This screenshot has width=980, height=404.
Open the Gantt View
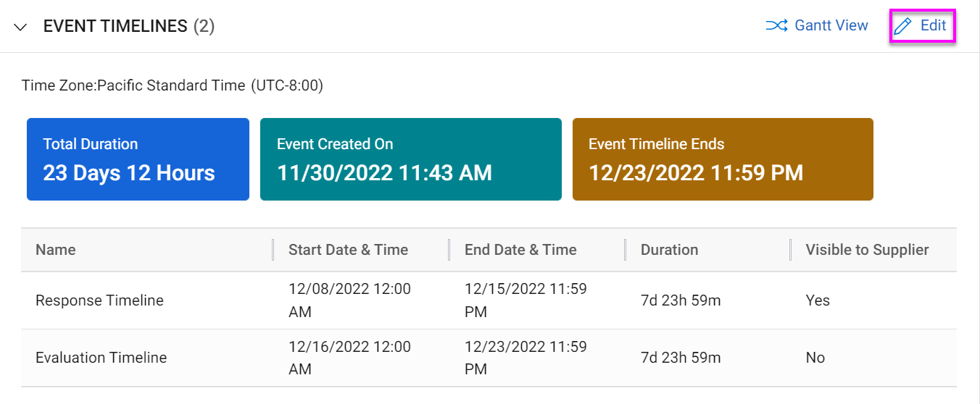[x=817, y=25]
